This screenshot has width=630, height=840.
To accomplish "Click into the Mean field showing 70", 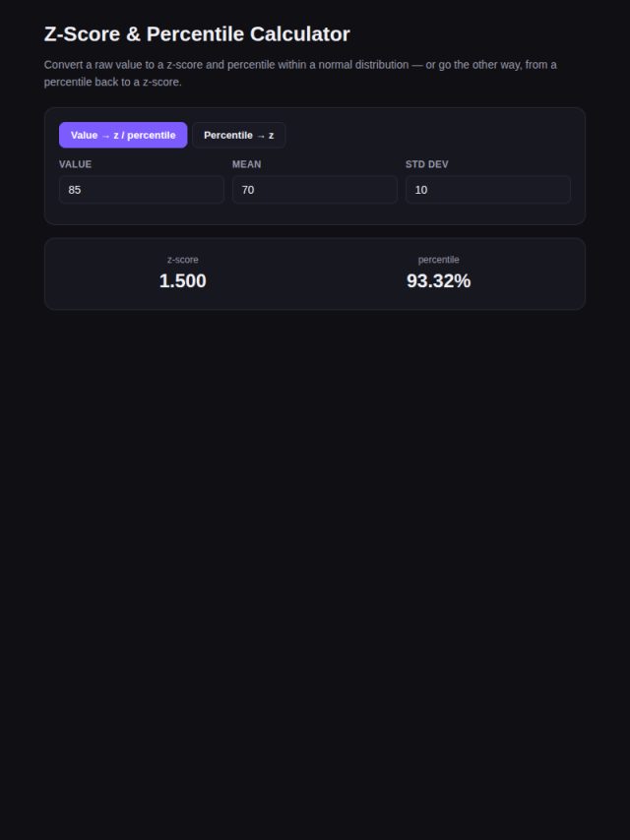I will tap(315, 190).
